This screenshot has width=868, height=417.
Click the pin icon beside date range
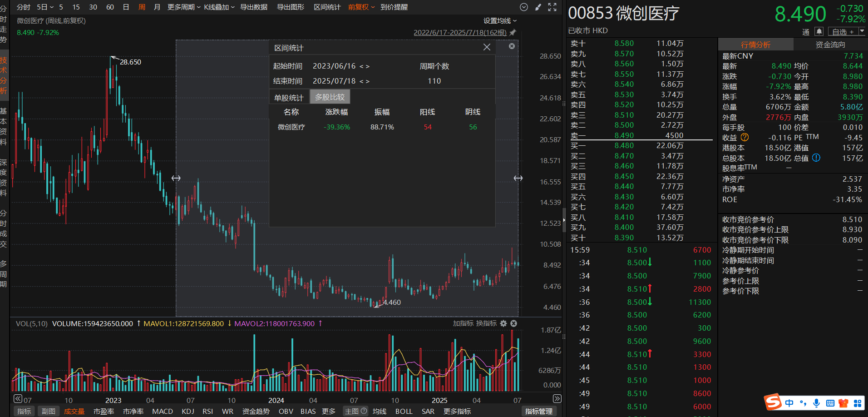(513, 33)
